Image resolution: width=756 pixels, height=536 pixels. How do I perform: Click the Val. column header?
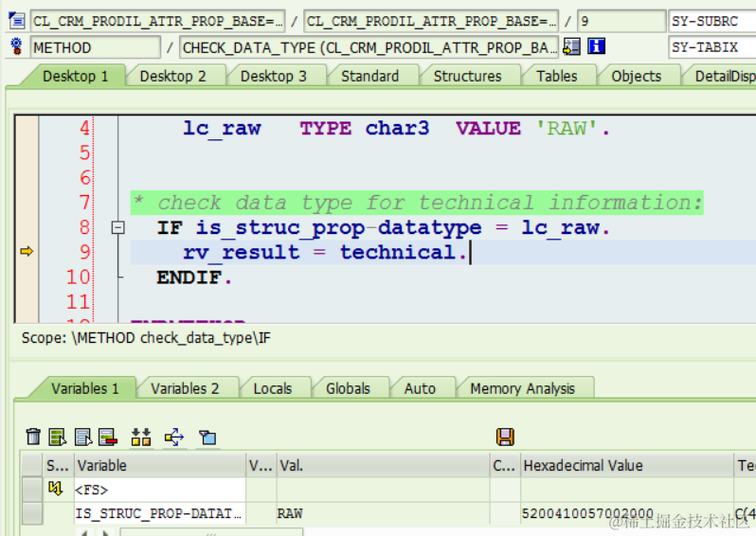(383, 465)
